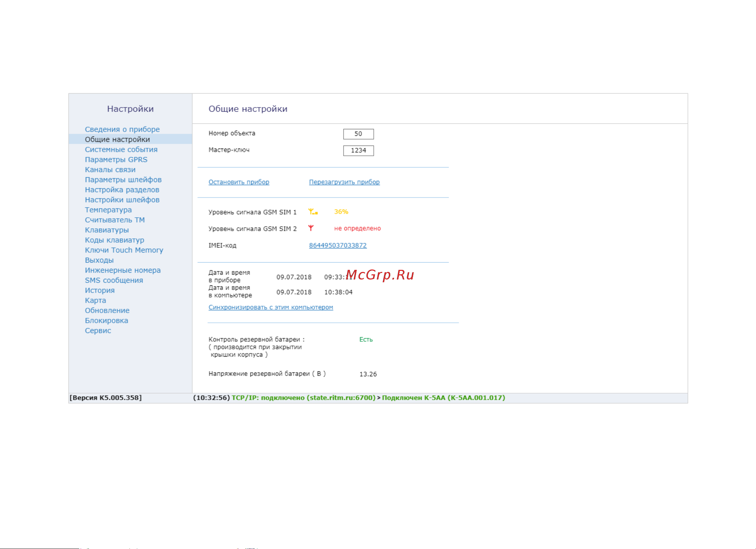The height and width of the screenshot is (549, 756).
Task: Click the Версия K5.005.358 status text
Action: [x=106, y=398]
